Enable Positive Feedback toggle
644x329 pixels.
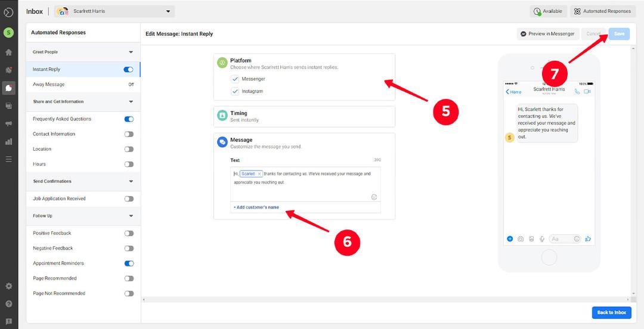tap(129, 233)
